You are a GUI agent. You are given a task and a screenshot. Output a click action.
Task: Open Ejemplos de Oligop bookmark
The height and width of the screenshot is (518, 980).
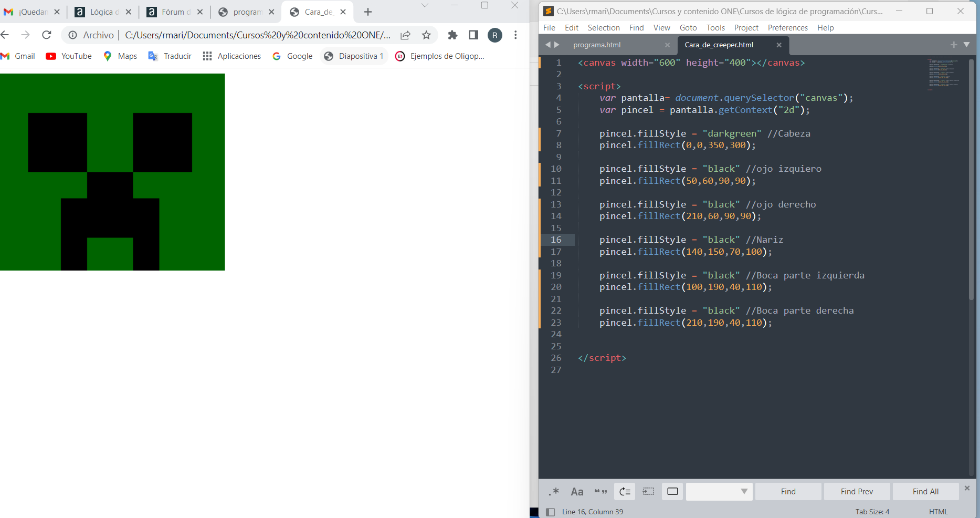coord(440,56)
